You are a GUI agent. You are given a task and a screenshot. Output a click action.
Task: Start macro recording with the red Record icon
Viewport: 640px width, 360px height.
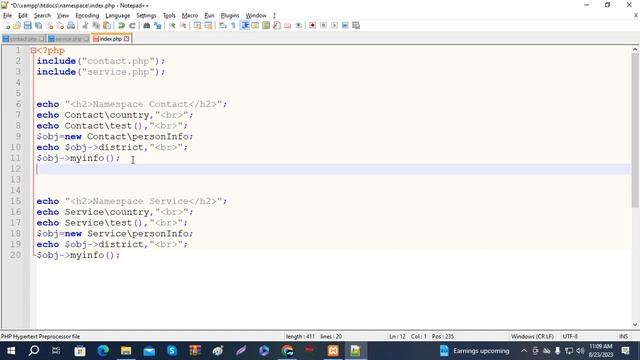(x=313, y=25)
